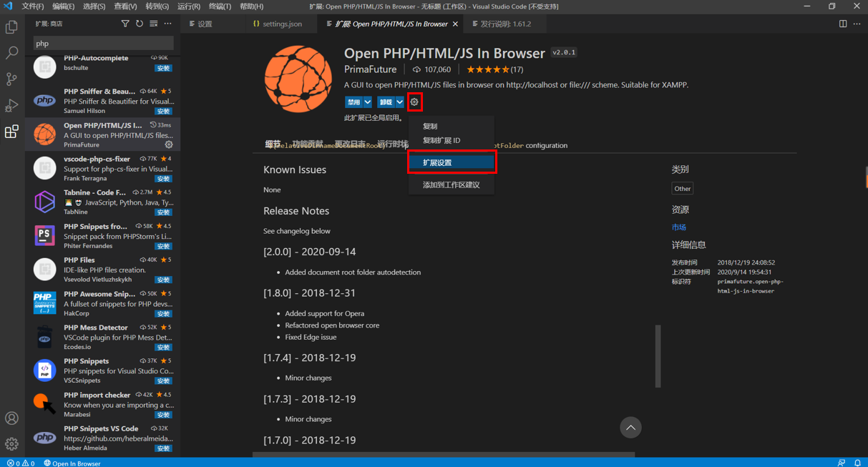Open the 文件 menu
Screen dimensions: 868x467
pos(32,6)
